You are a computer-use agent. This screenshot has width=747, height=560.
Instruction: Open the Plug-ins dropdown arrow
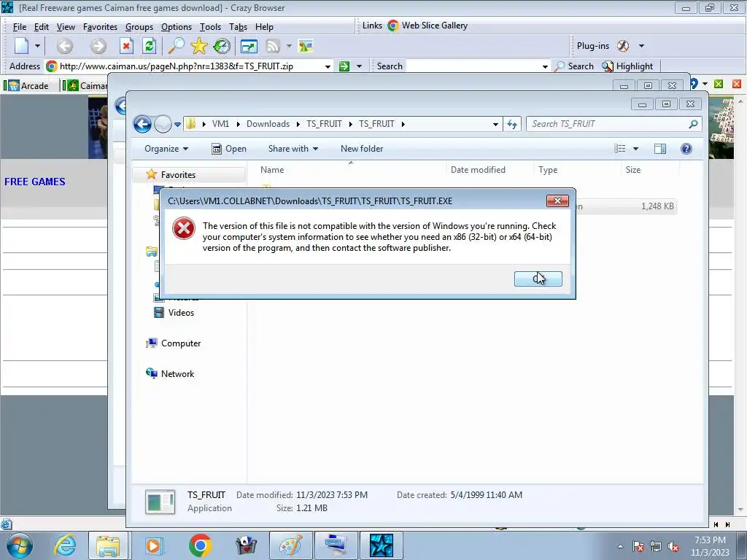641,46
